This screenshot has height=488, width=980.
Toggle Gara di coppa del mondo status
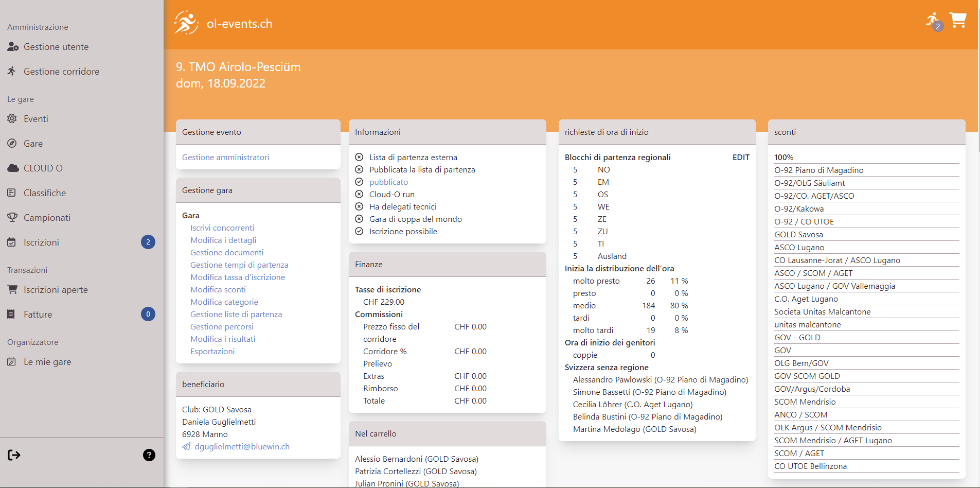point(359,219)
